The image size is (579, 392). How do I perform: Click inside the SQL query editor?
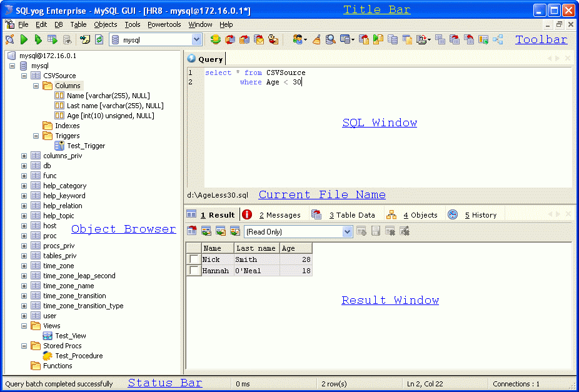[x=388, y=138]
